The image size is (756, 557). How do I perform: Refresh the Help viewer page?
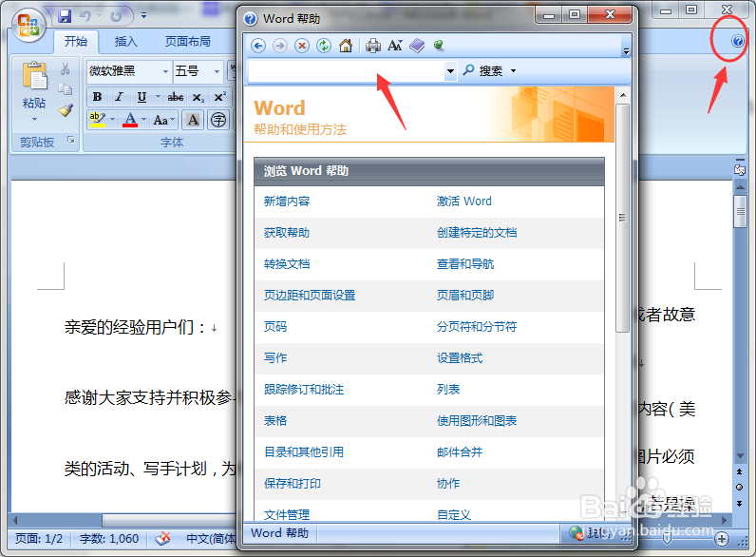(324, 46)
